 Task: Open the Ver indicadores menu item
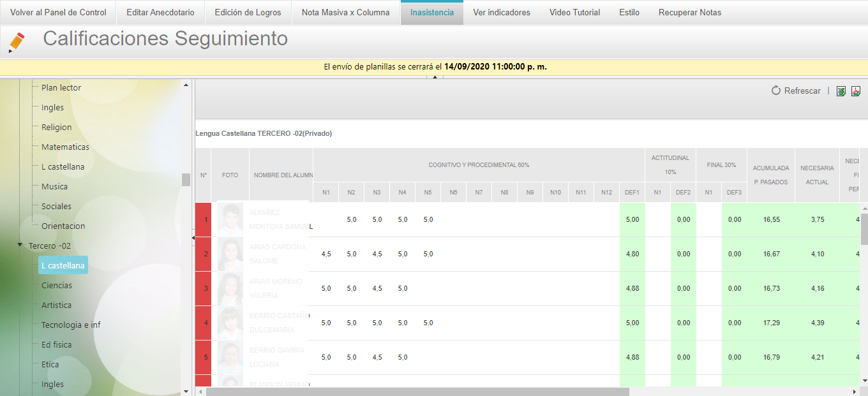coord(501,12)
